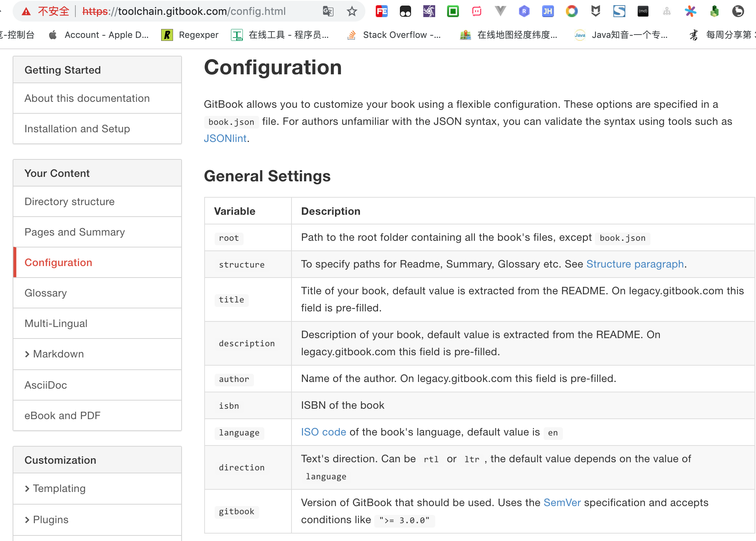Screen dimensions: 756x541
Task: Open the JSONlint link
Action: [x=225, y=139]
